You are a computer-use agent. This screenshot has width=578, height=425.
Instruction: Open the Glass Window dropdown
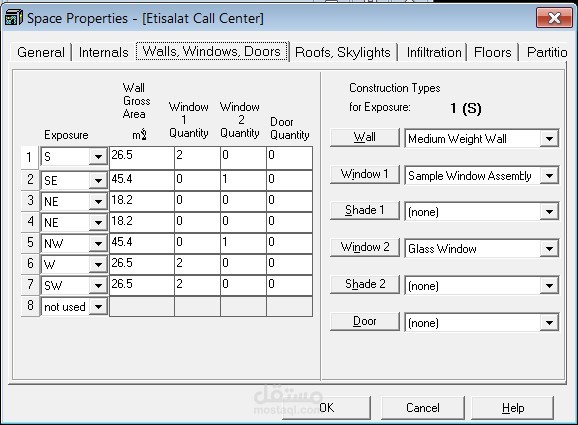point(549,249)
